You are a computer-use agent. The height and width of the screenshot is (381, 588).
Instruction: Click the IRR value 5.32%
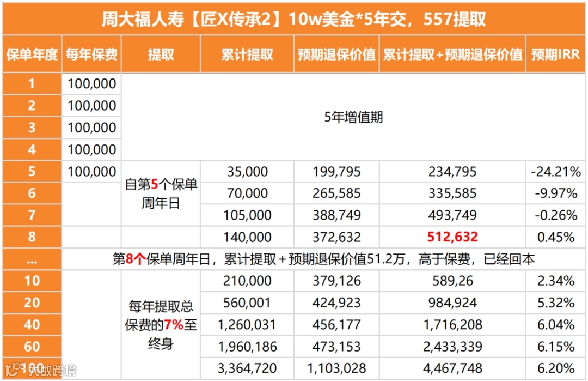pos(556,303)
